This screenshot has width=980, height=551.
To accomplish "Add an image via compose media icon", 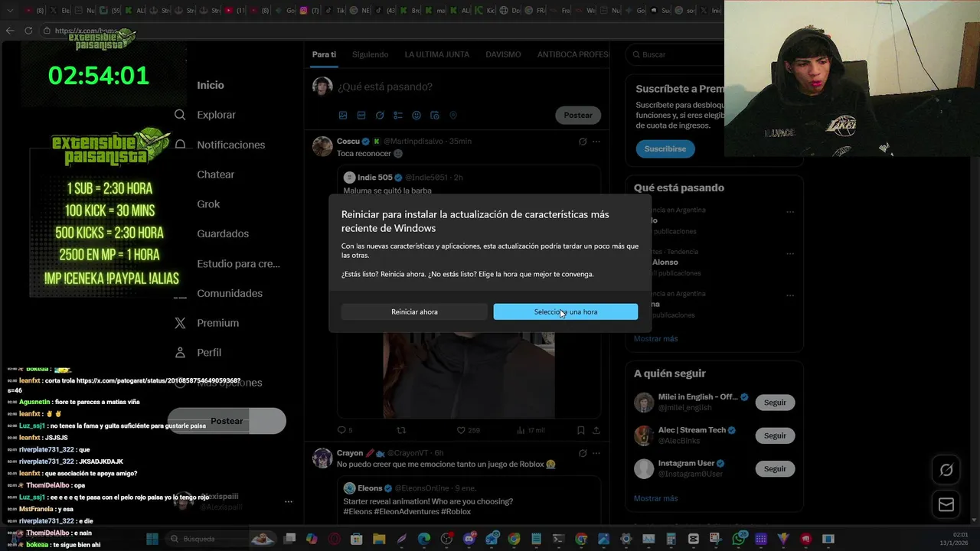I will coord(343,116).
